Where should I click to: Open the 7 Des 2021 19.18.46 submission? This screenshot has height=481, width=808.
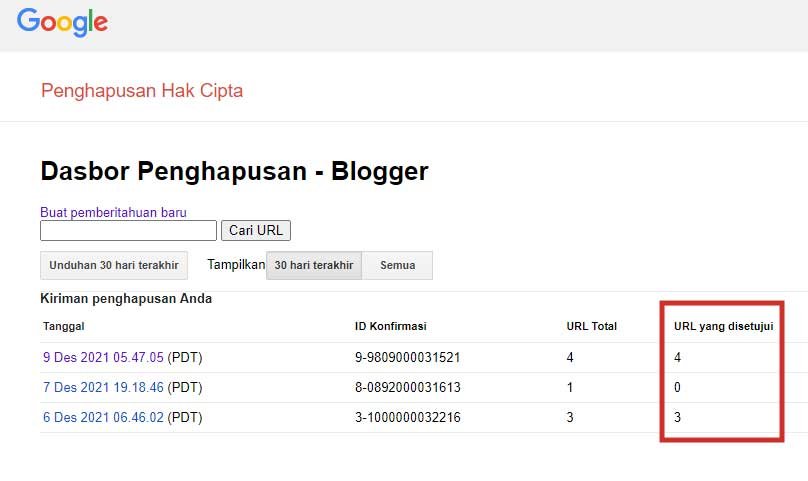pos(103,387)
